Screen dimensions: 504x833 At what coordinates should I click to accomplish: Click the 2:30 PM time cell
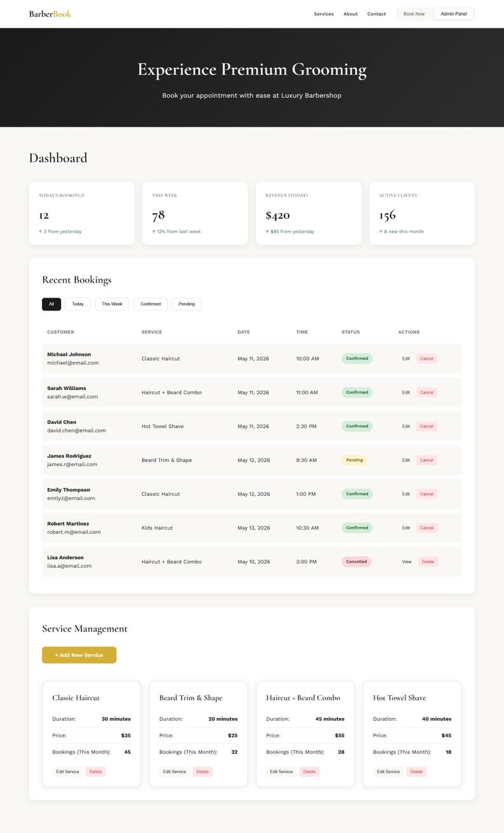[x=306, y=426]
